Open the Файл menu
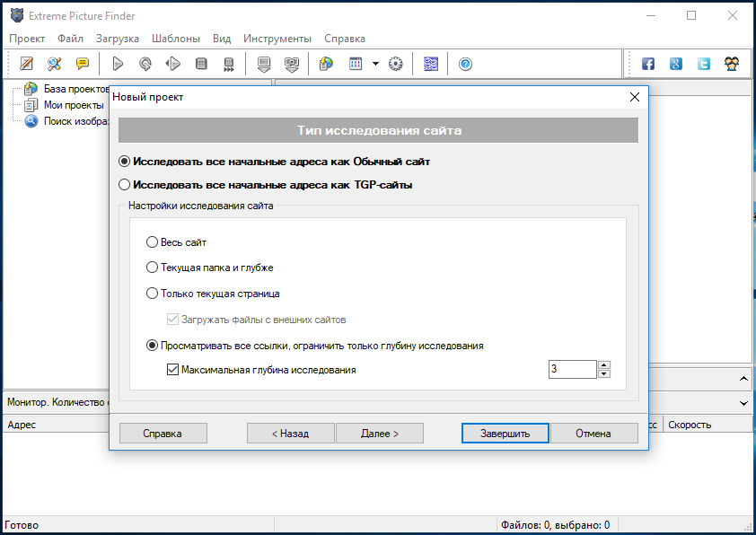The height and width of the screenshot is (535, 756). coord(70,39)
